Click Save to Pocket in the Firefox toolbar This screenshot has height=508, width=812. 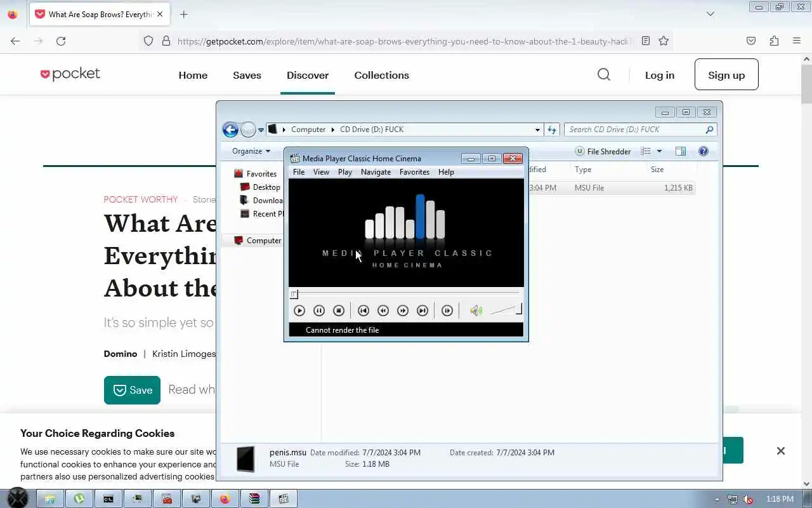tap(751, 41)
